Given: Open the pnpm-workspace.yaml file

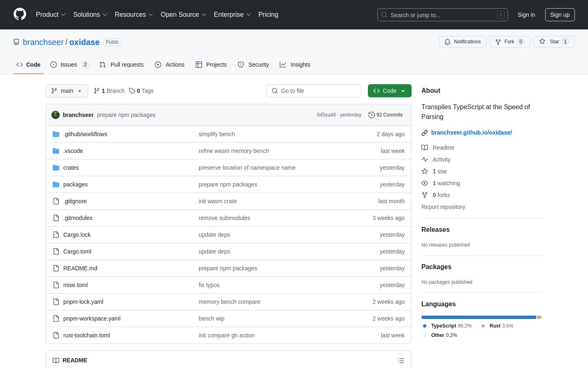Looking at the screenshot, I should [92, 319].
